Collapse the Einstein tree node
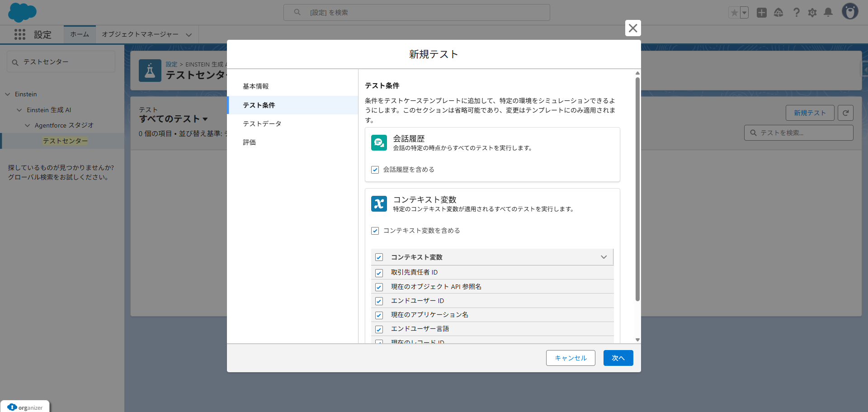The width and height of the screenshot is (868, 412). click(x=8, y=94)
